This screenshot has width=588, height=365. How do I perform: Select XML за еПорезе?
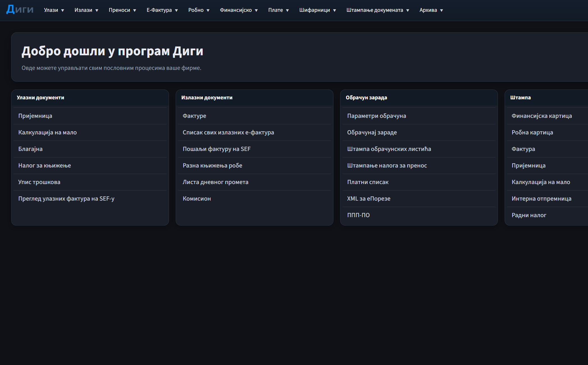419,199
